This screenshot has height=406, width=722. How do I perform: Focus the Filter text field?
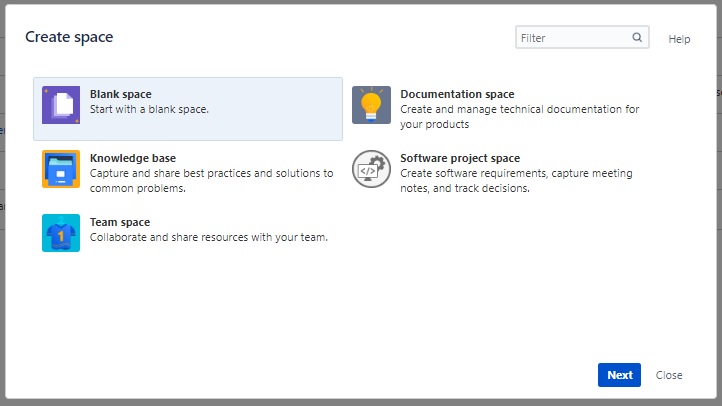click(x=582, y=37)
